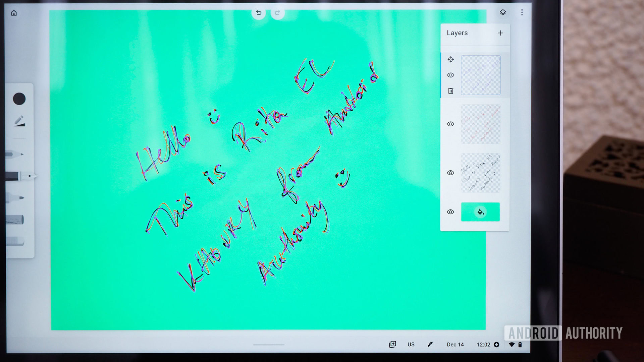Add a new layer with the plus button
The width and height of the screenshot is (644, 362).
coord(500,33)
